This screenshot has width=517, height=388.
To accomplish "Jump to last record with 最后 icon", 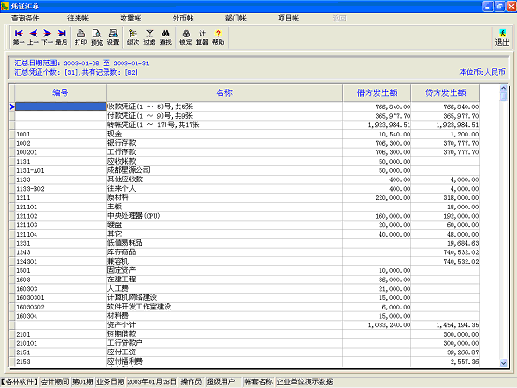I will coord(61,37).
